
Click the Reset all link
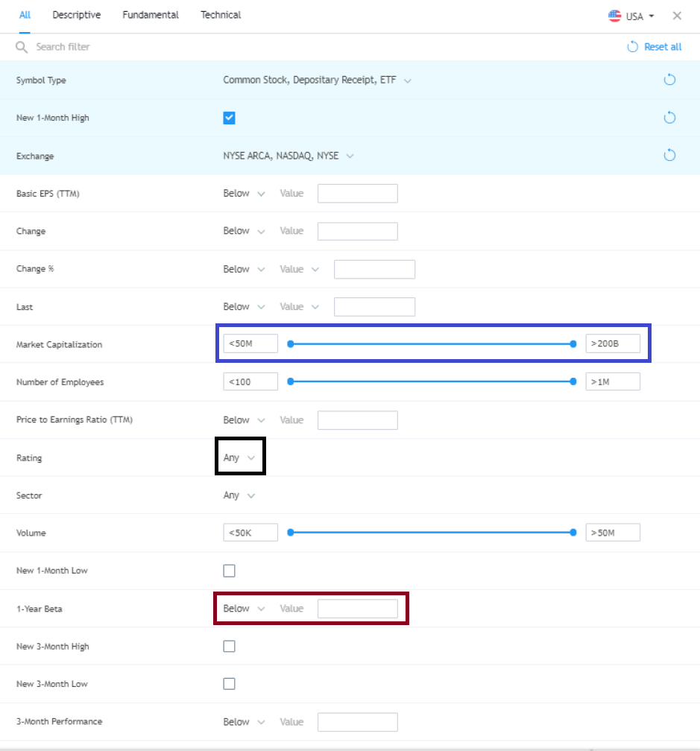point(663,47)
